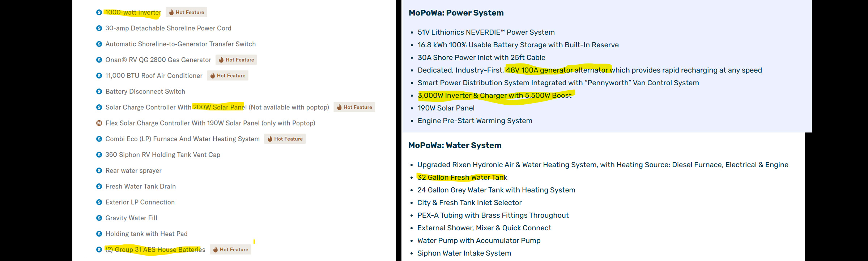
Task: Click the S icon beside Onan RV QG 2800 Gas Generator
Action: click(x=99, y=60)
